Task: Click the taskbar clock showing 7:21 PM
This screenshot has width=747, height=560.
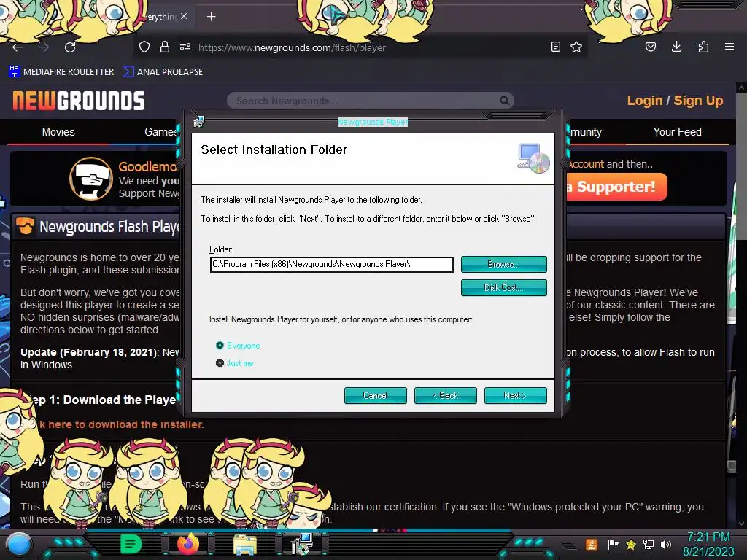Action: tap(708, 537)
